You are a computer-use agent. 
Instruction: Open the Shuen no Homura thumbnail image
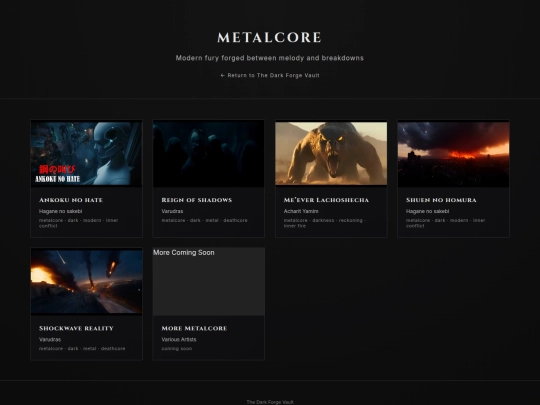point(453,154)
